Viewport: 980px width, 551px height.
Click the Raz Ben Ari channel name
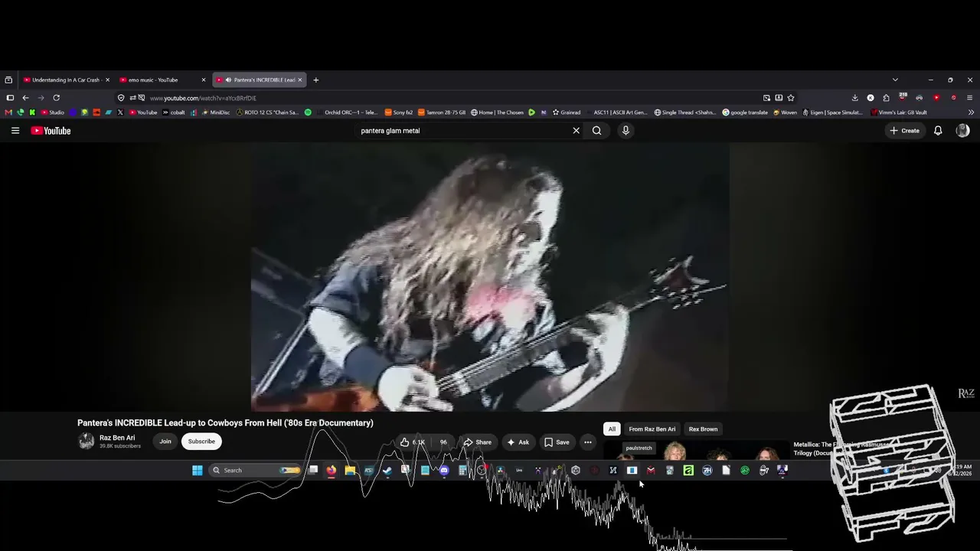click(117, 438)
